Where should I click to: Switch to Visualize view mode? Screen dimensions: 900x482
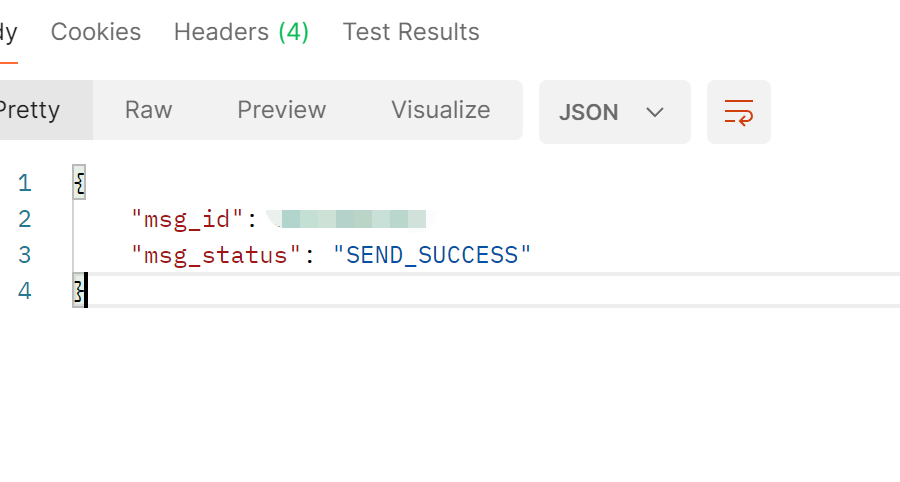tap(441, 110)
